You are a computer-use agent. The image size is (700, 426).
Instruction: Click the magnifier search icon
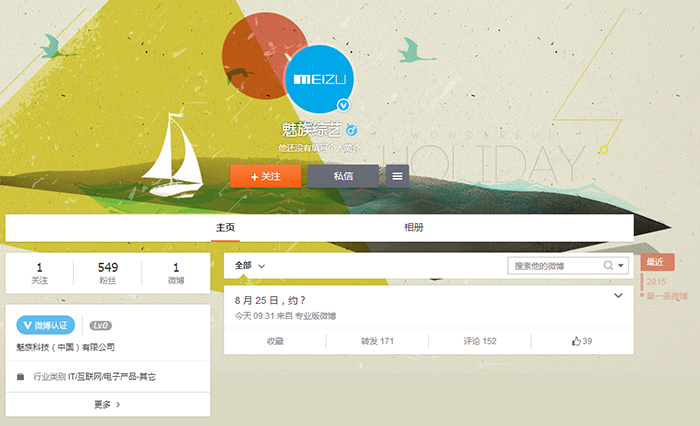[608, 266]
